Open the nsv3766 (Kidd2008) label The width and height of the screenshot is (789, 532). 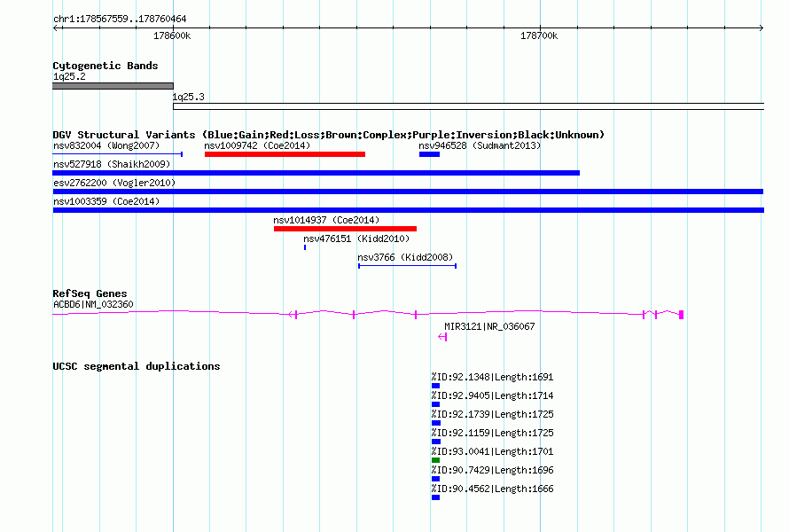coord(405,257)
